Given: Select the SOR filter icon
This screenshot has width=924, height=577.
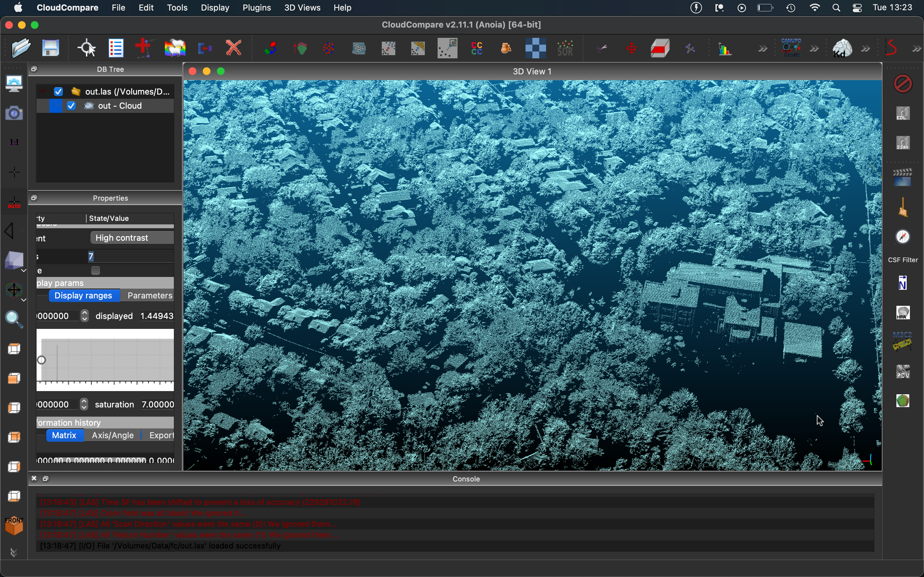Looking at the screenshot, I should 566,48.
